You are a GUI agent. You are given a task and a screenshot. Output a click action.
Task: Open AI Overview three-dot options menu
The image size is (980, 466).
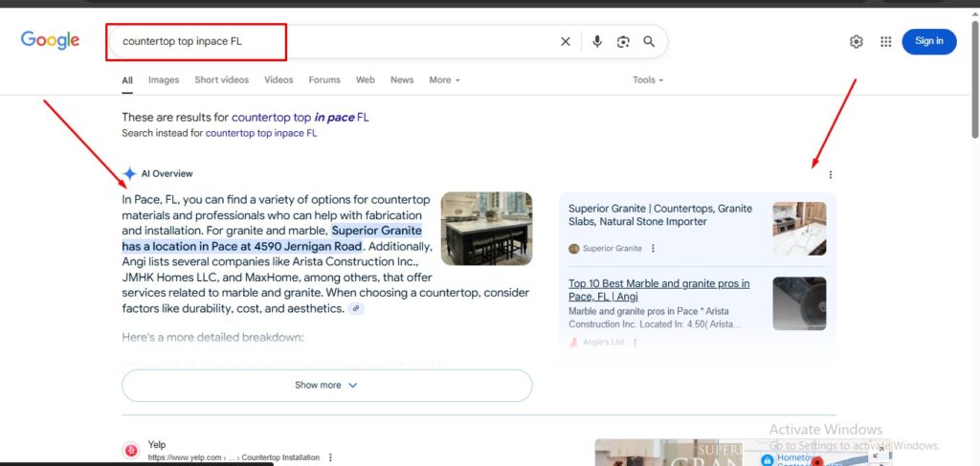[830, 175]
